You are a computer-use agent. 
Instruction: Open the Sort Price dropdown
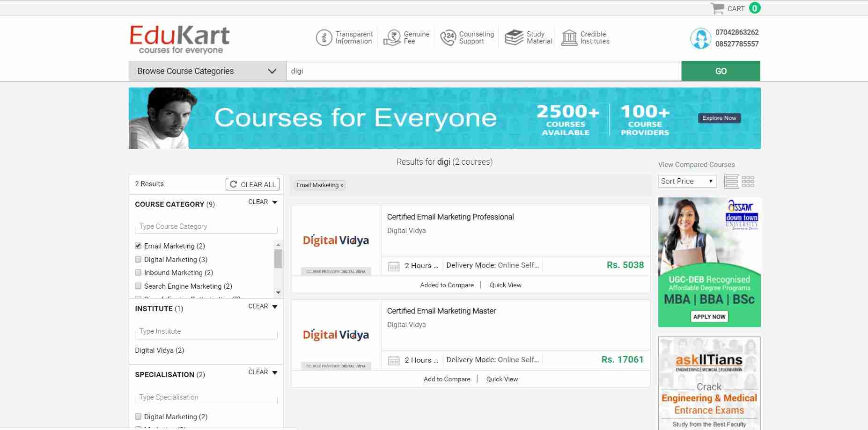tap(687, 181)
